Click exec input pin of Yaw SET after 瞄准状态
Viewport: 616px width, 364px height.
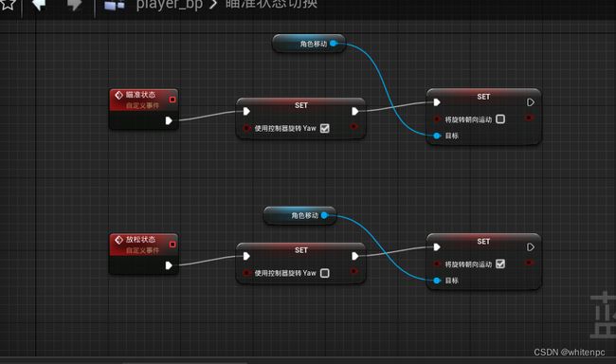[246, 111]
